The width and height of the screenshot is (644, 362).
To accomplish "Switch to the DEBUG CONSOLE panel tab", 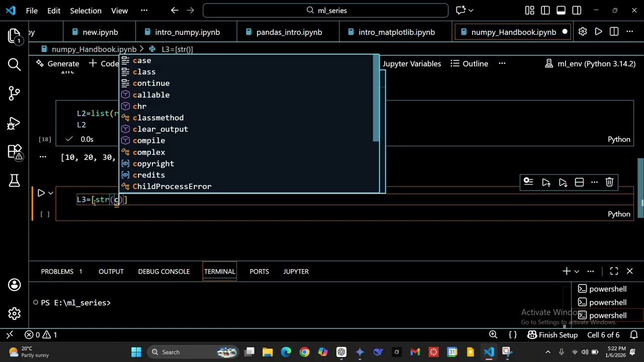I will (x=164, y=271).
